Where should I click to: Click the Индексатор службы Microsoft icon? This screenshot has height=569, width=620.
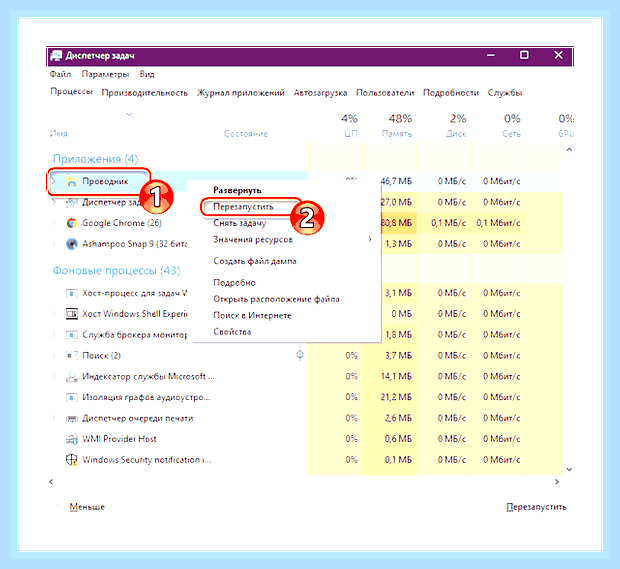[x=72, y=376]
